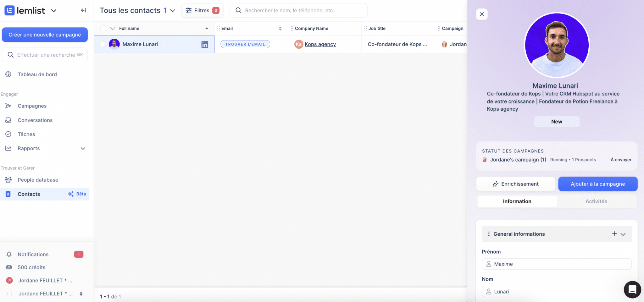Screen dimensions: 644x302
Task: Click the Filtres sliders icon
Action: (188, 10)
